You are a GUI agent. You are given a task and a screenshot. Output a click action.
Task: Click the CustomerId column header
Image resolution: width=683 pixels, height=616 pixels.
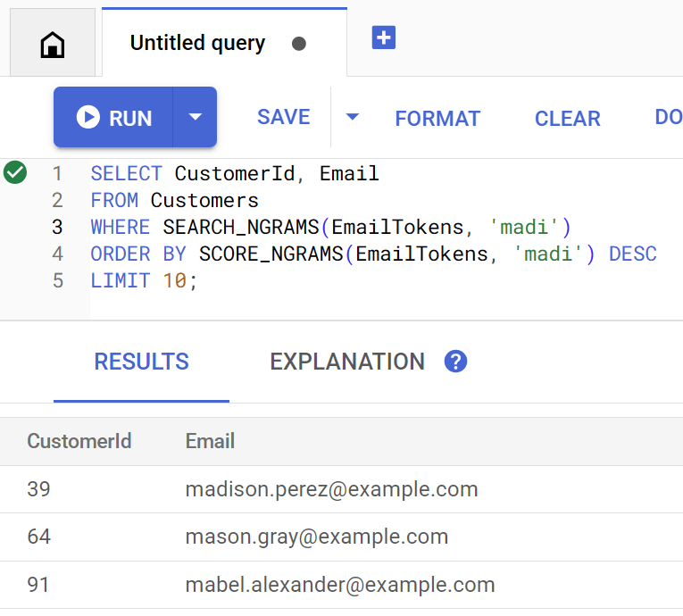[x=79, y=440]
